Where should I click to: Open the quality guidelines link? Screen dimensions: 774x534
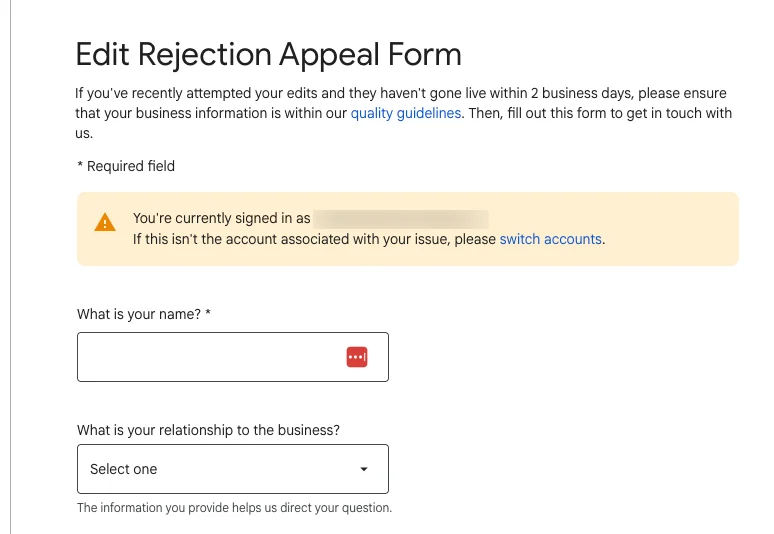(406, 113)
